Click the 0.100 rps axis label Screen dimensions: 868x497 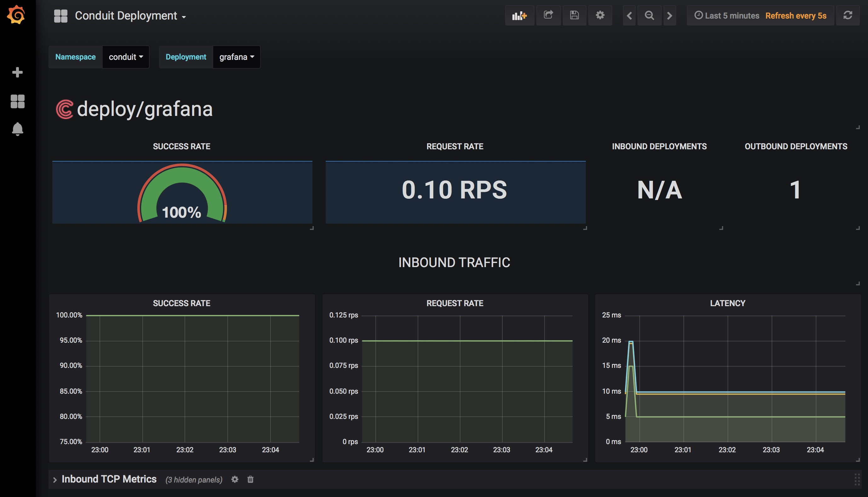[343, 340]
